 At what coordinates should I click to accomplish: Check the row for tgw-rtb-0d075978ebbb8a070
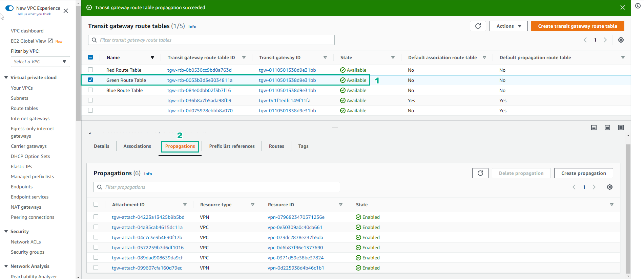click(x=90, y=110)
